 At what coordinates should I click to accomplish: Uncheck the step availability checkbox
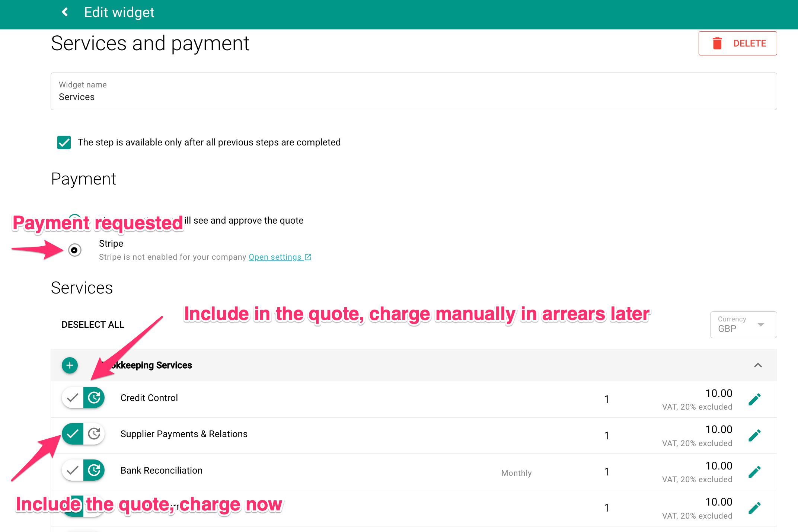64,142
